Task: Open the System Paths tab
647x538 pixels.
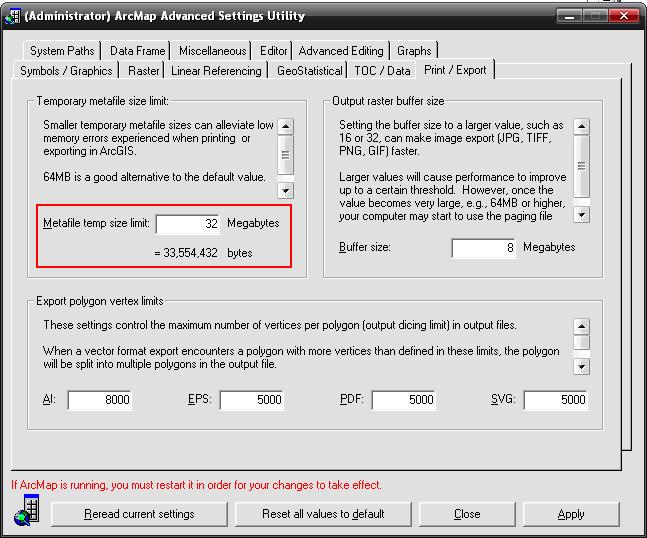Action: pyautogui.click(x=62, y=51)
